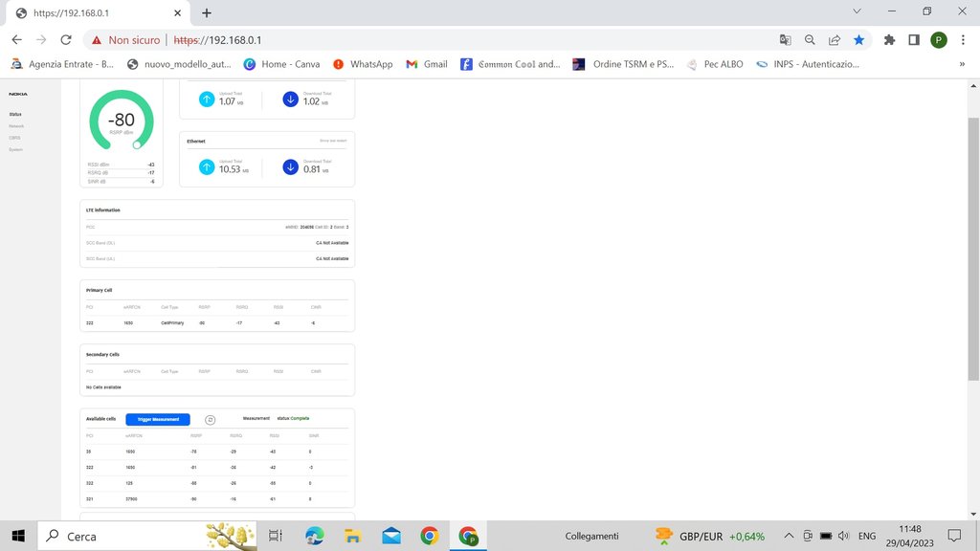The image size is (980, 551).
Task: Open the Chrome profile P avatar
Action: (939, 40)
